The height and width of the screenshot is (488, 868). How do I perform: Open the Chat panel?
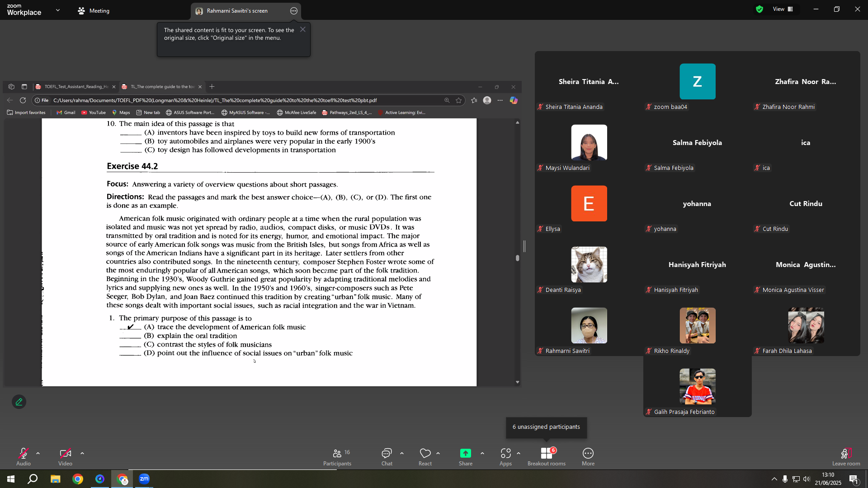point(387,456)
